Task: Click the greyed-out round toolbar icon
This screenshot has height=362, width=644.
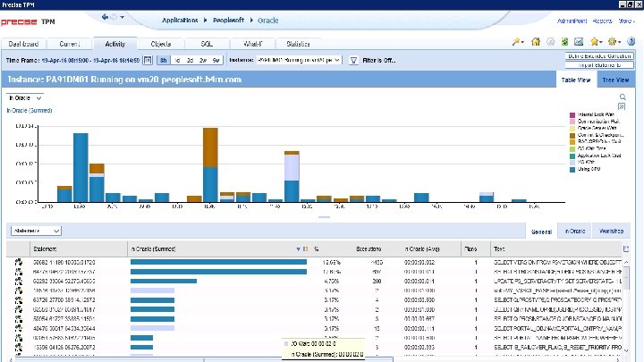Action: click(x=551, y=42)
